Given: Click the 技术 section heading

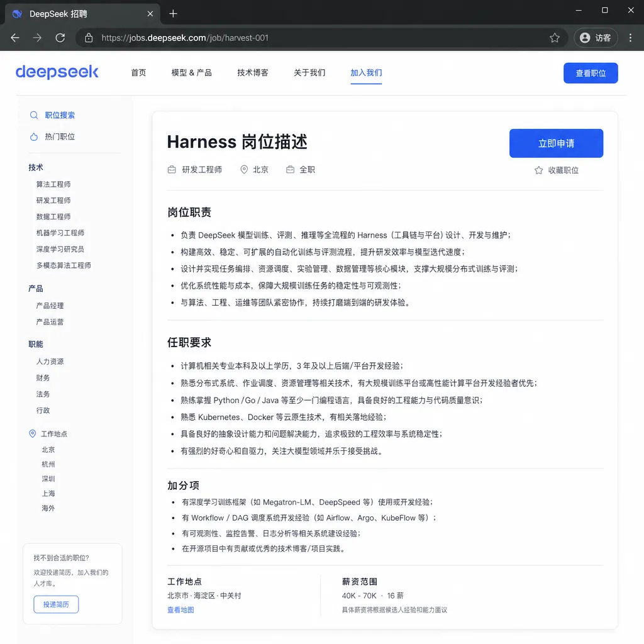Looking at the screenshot, I should tap(36, 167).
